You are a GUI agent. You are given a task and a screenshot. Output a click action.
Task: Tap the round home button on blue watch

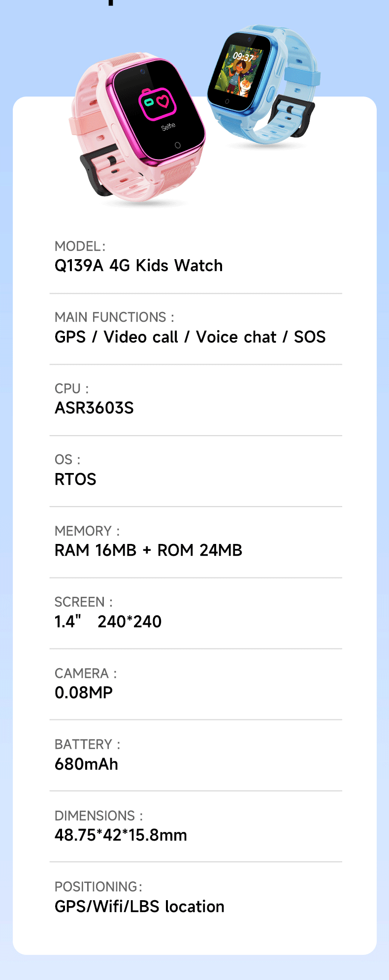(x=227, y=101)
